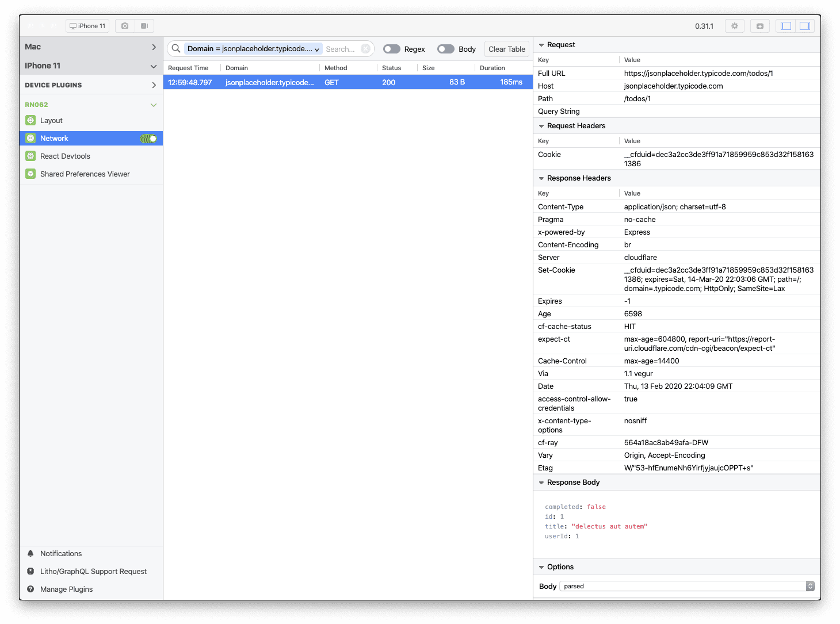Take a screenshot with the camera icon
The image size is (840, 624).
[124, 25]
